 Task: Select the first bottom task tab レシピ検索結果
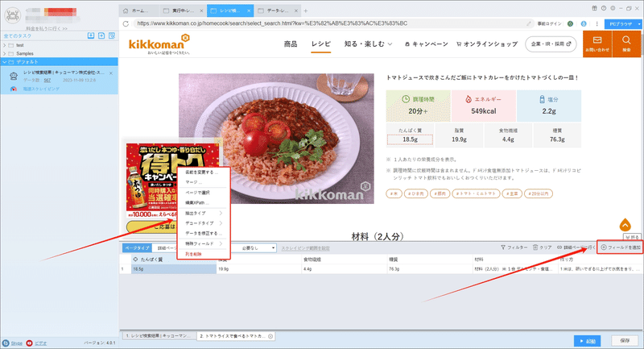point(158,336)
